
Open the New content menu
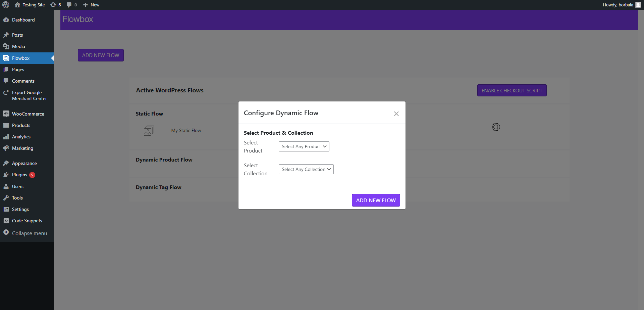pyautogui.click(x=91, y=5)
